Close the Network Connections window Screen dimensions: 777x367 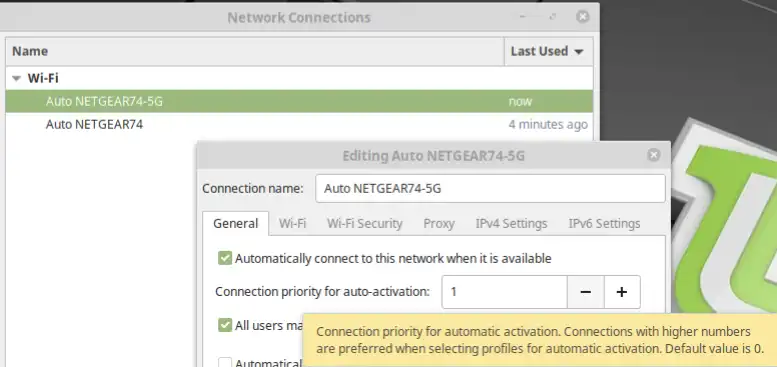[x=583, y=17]
